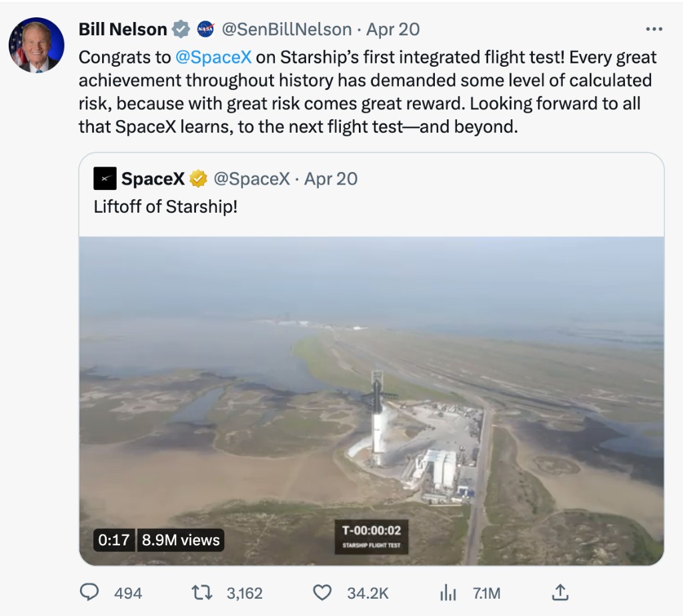The height and width of the screenshot is (616, 683).
Task: Open the quoted tweet text 'Liftoff of Starship!'
Action: pyautogui.click(x=165, y=207)
